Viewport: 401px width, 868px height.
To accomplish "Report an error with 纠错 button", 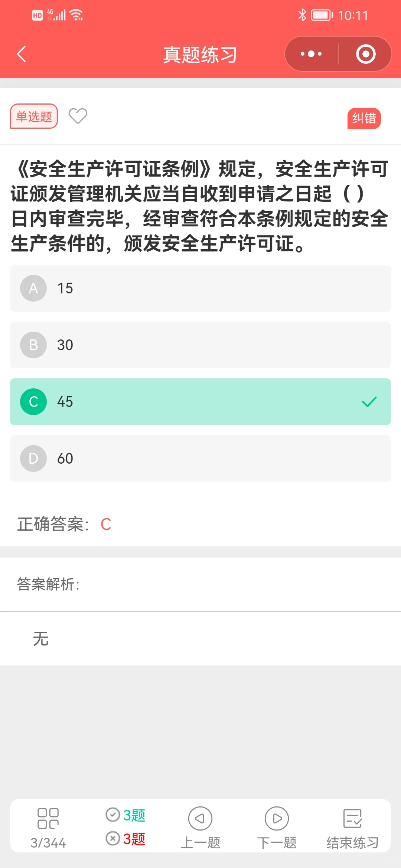I will (x=364, y=118).
